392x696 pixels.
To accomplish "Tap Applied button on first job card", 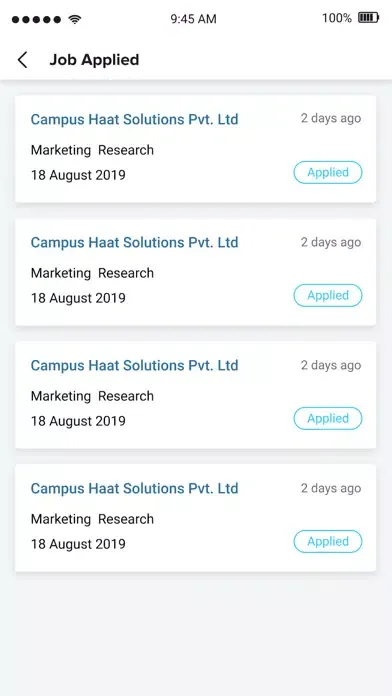I will coord(328,172).
